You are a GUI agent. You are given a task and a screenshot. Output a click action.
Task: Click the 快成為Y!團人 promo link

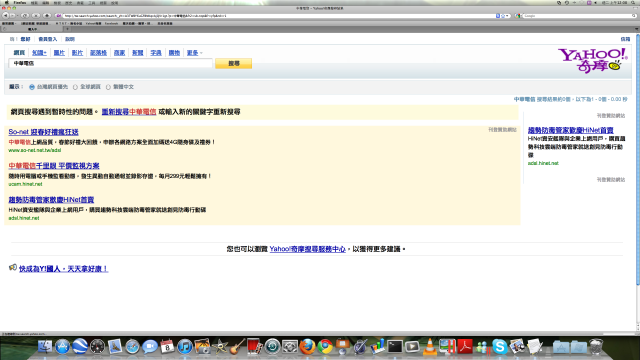coord(63,269)
